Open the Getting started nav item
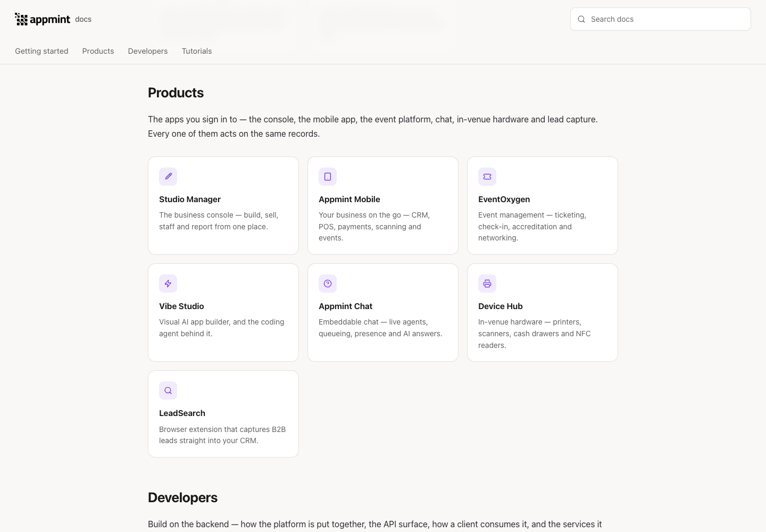Image resolution: width=766 pixels, height=532 pixels. [41, 51]
